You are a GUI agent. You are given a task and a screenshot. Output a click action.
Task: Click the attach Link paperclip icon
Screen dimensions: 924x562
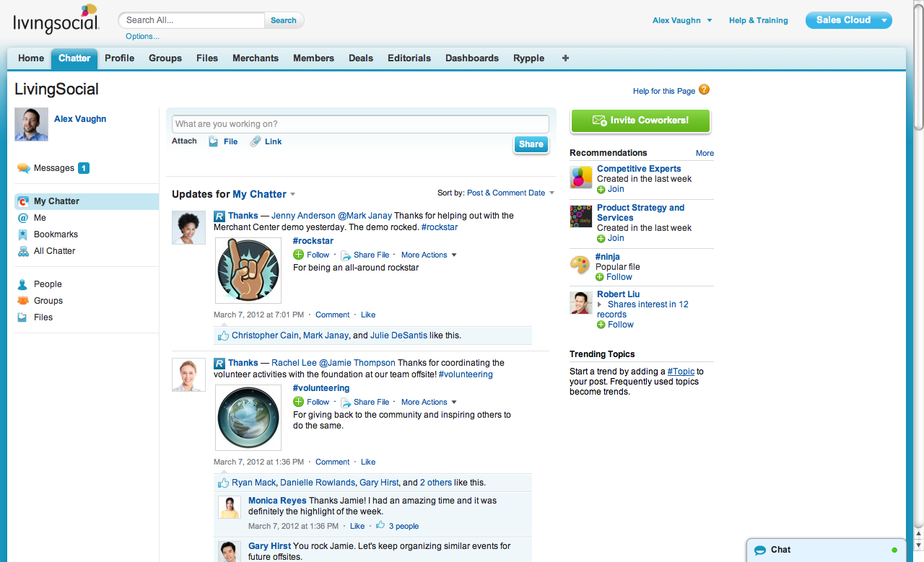[256, 141]
